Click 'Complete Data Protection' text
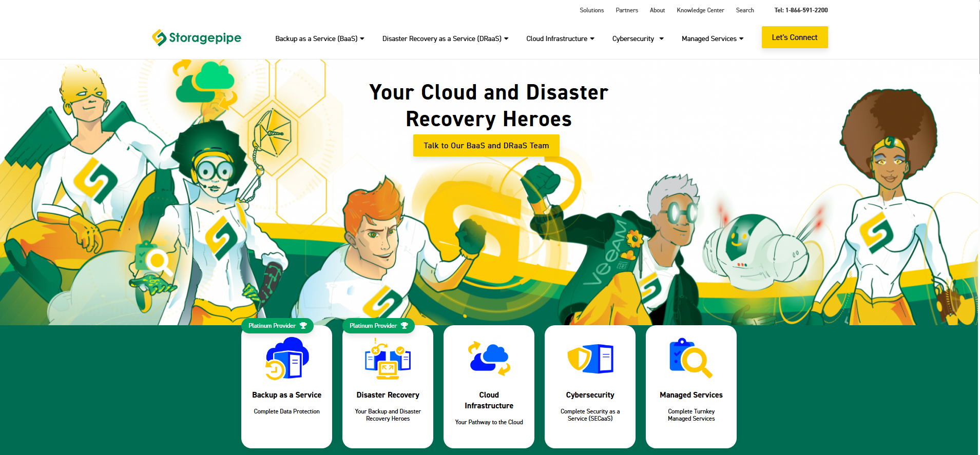Viewport: 980px width, 455px height. [287, 411]
